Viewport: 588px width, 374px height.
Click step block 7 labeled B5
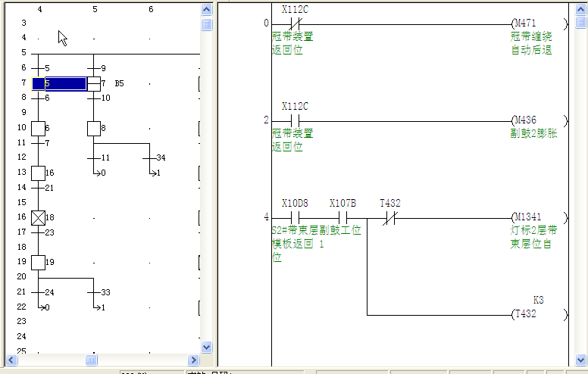coord(94,83)
